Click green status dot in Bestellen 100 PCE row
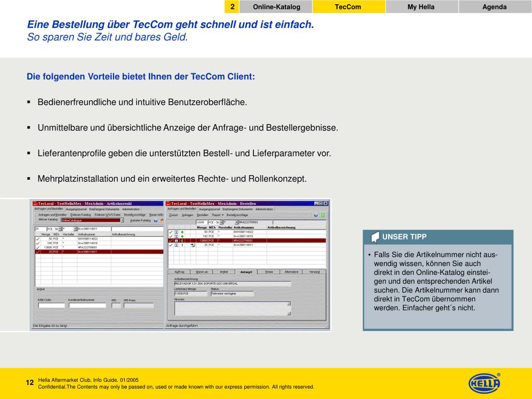This screenshot has width=532, height=399. tap(182, 236)
